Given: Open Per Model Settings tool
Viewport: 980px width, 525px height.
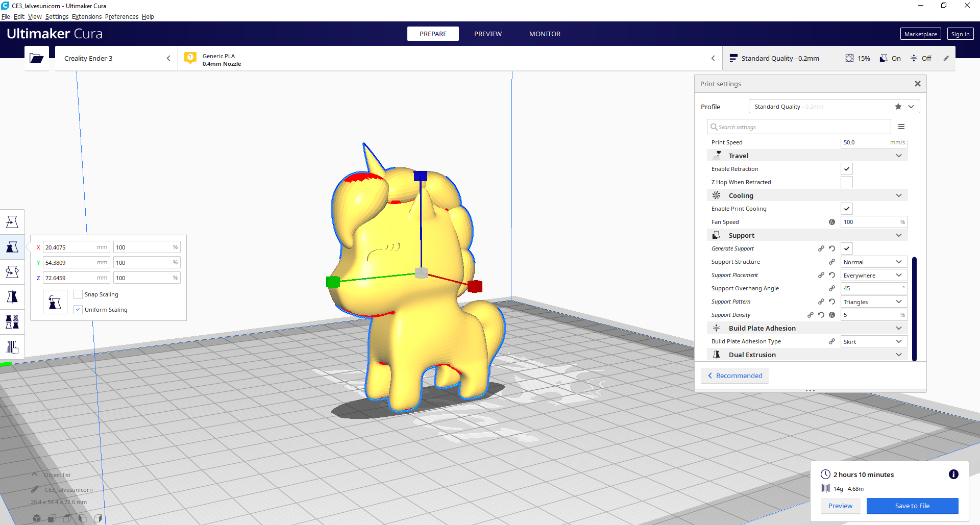Looking at the screenshot, I should [12, 322].
